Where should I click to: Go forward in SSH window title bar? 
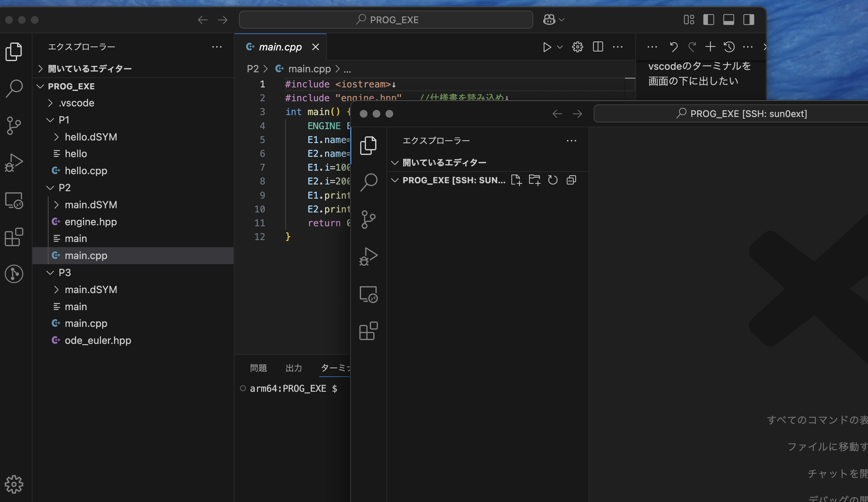(x=577, y=114)
